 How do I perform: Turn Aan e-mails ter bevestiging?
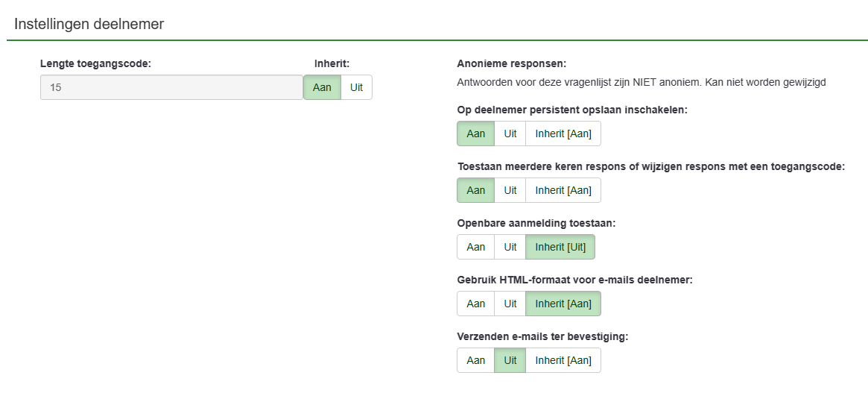pyautogui.click(x=475, y=360)
